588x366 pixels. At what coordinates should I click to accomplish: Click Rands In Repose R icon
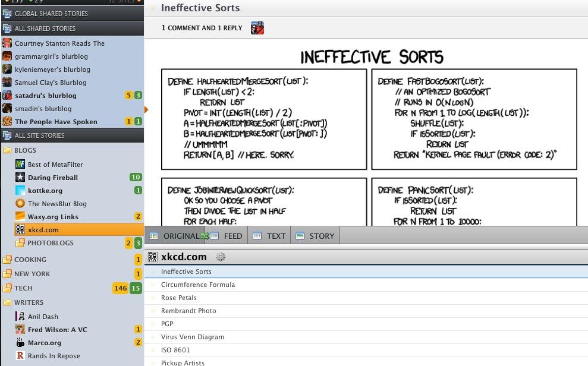[x=20, y=356]
